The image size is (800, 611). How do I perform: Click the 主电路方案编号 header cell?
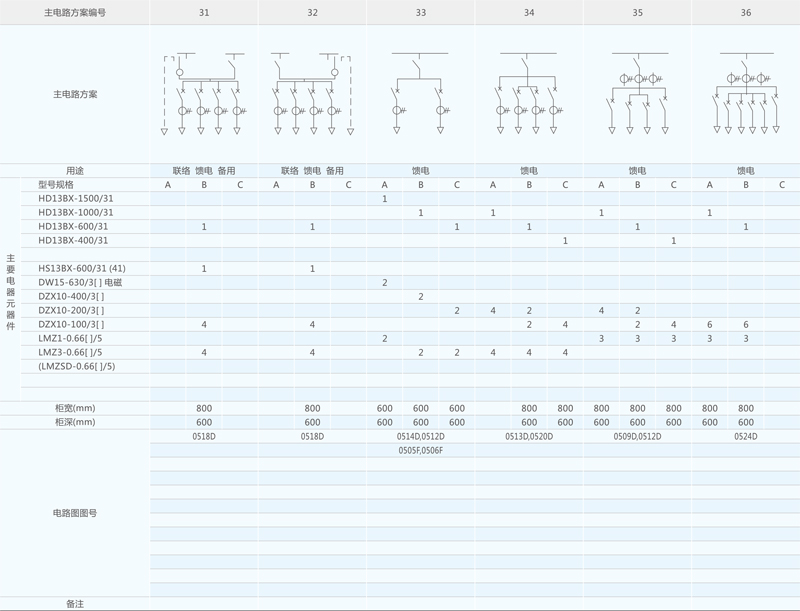(x=75, y=12)
